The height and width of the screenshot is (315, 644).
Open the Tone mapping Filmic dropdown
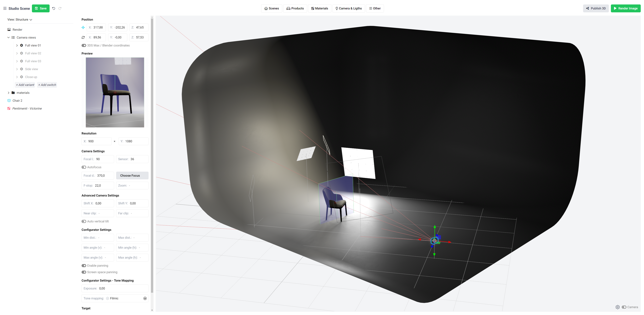145,298
